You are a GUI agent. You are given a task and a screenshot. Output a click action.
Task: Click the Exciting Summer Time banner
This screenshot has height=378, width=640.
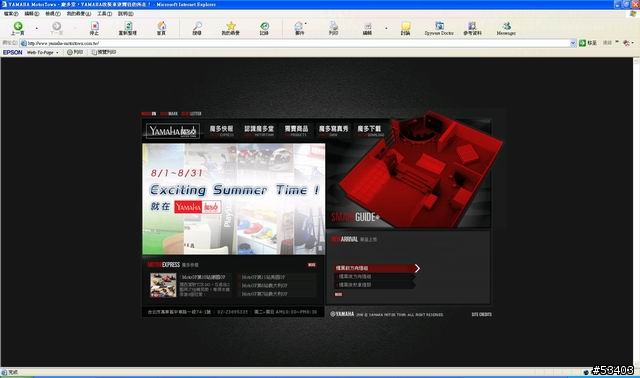click(x=234, y=199)
